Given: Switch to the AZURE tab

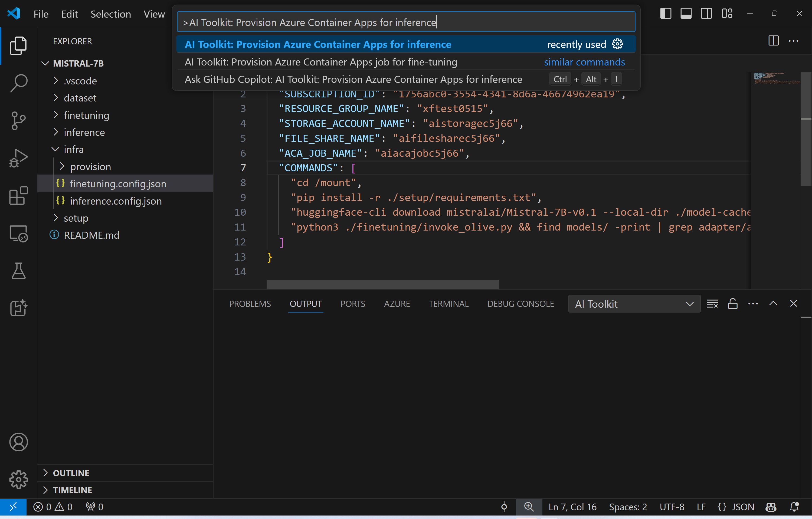Looking at the screenshot, I should click(x=397, y=304).
